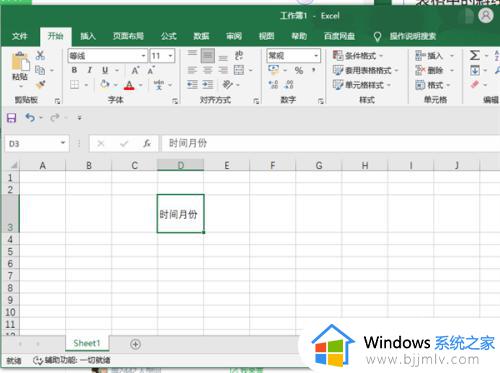Toggle wrap text icon
This screenshot has width=500, height=373.
pyautogui.click(x=239, y=55)
